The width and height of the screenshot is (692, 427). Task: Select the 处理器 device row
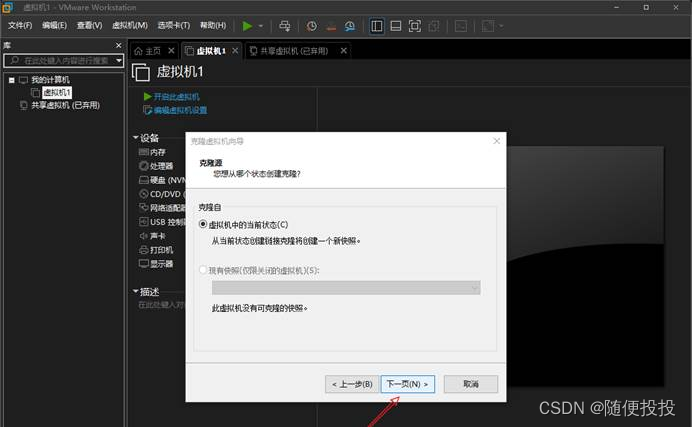point(156,166)
